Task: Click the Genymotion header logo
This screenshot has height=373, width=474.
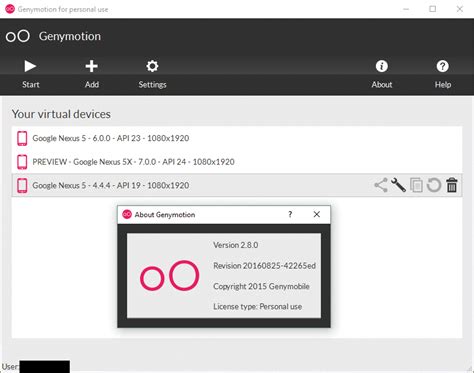Action: coord(18,36)
